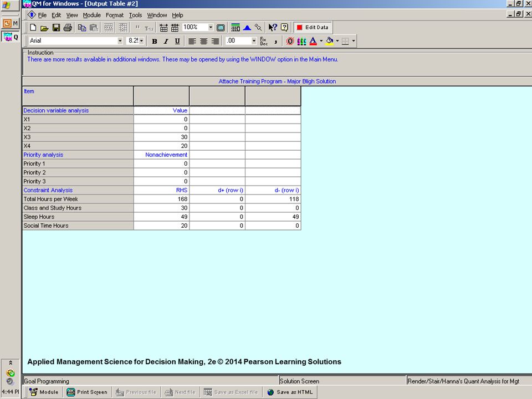Open the Tools menu
This screenshot has height=399, width=532.
click(135, 16)
